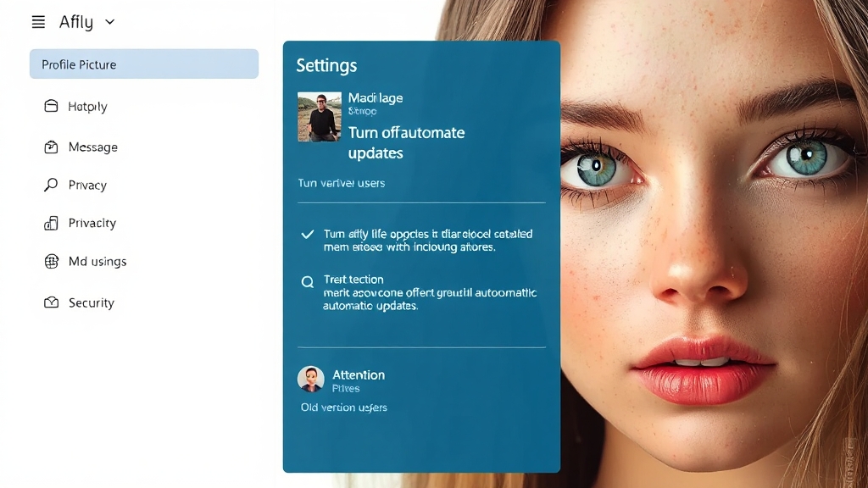868x488 pixels.
Task: Click the Madi lage profile thumbnail
Action: point(320,117)
